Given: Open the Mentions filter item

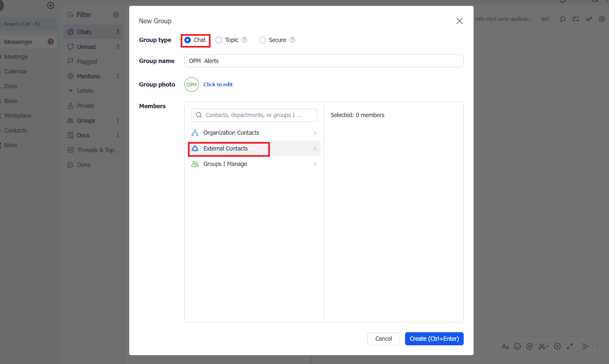Looking at the screenshot, I should point(89,76).
